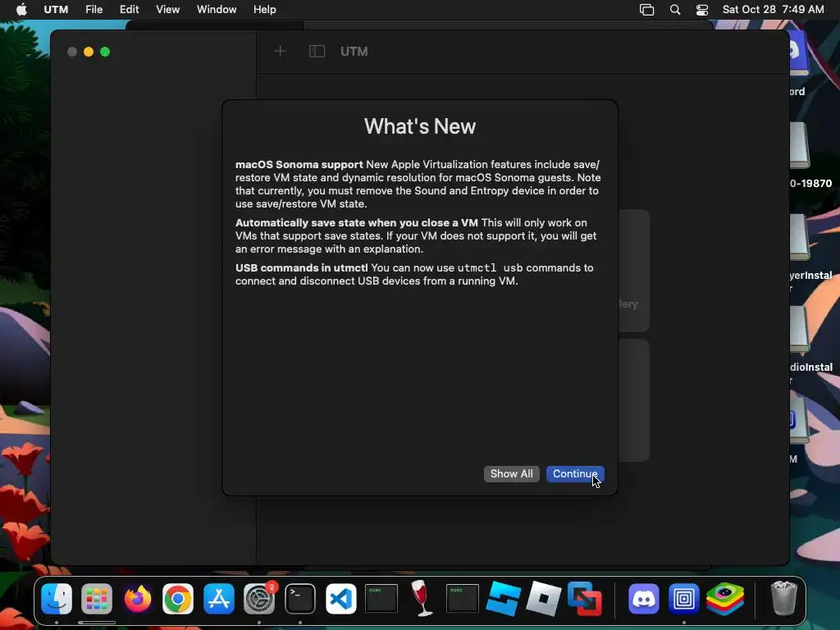
Task: Click the Show All button
Action: pos(511,473)
